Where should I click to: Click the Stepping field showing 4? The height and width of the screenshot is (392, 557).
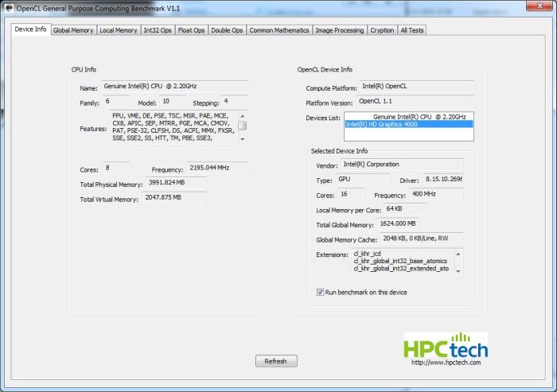coord(234,102)
